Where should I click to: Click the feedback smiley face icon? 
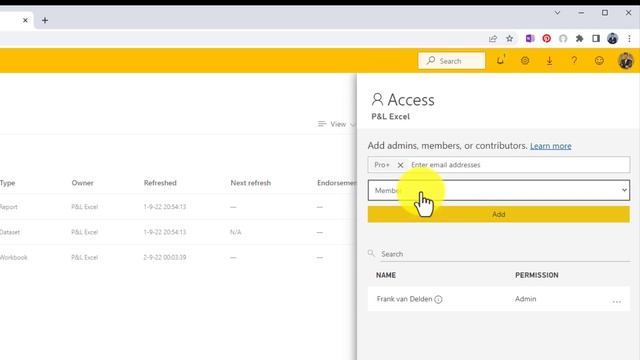pos(599,61)
